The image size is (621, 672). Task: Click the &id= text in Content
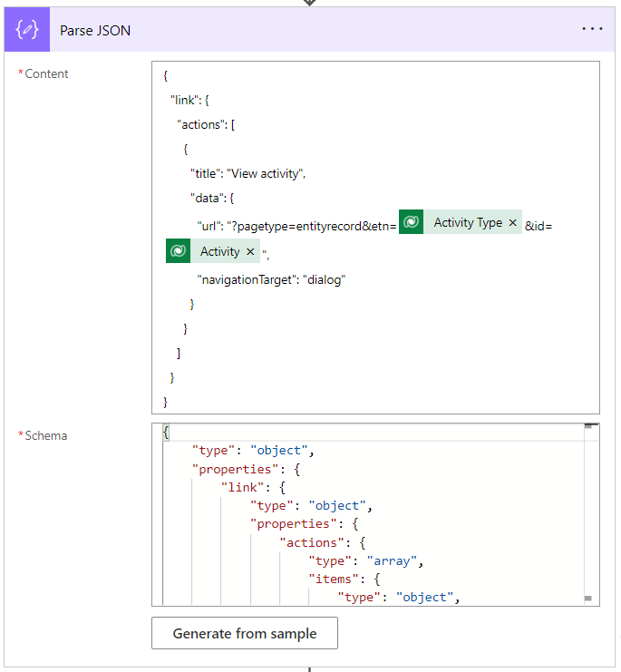[539, 226]
